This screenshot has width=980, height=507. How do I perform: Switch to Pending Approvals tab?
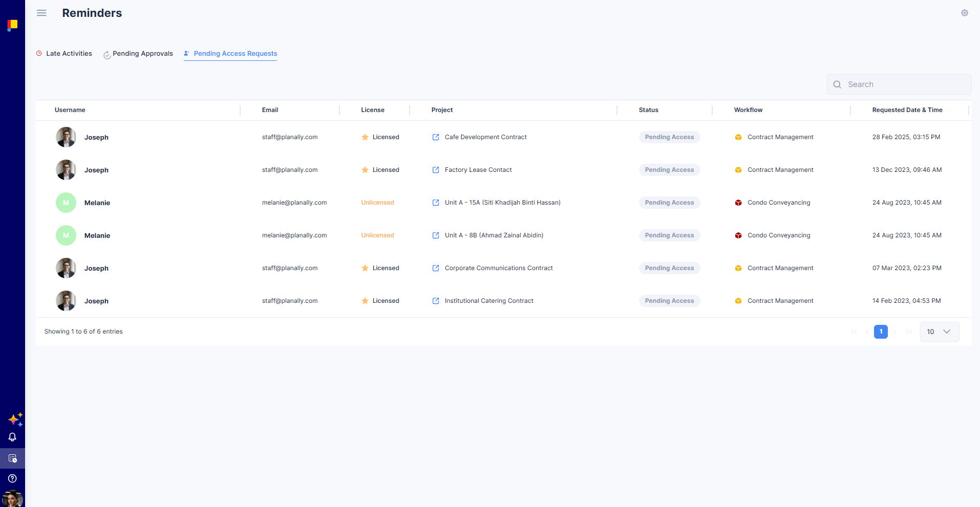(138, 54)
